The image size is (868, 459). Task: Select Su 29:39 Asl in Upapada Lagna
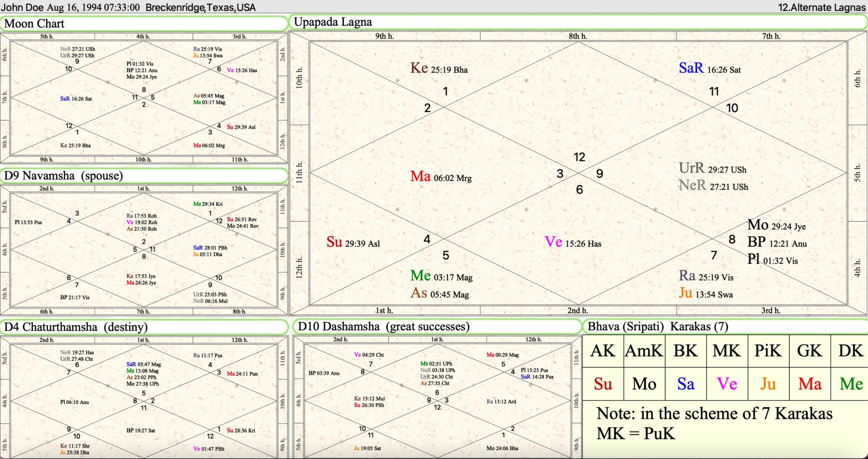tap(353, 242)
